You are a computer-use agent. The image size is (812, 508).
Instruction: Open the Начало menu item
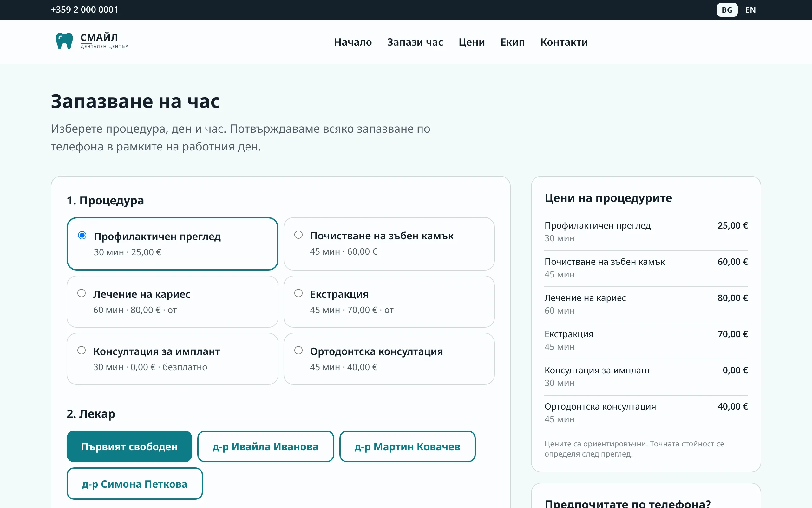353,42
